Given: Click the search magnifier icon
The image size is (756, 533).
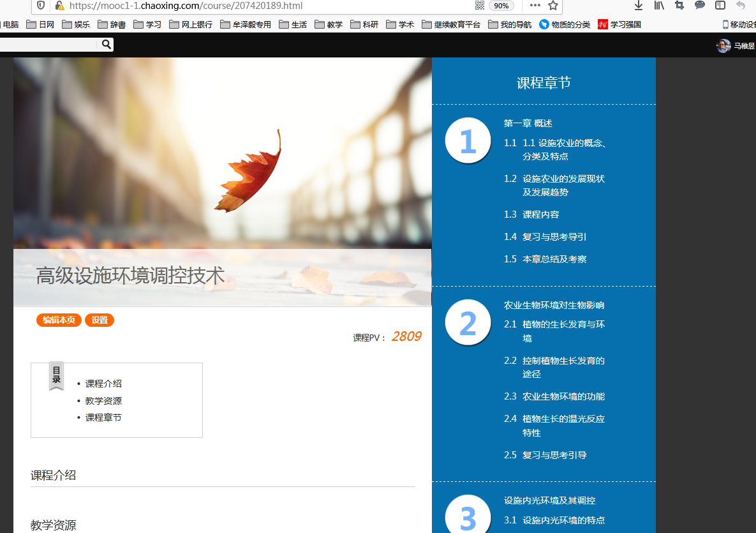Looking at the screenshot, I should pyautogui.click(x=107, y=44).
